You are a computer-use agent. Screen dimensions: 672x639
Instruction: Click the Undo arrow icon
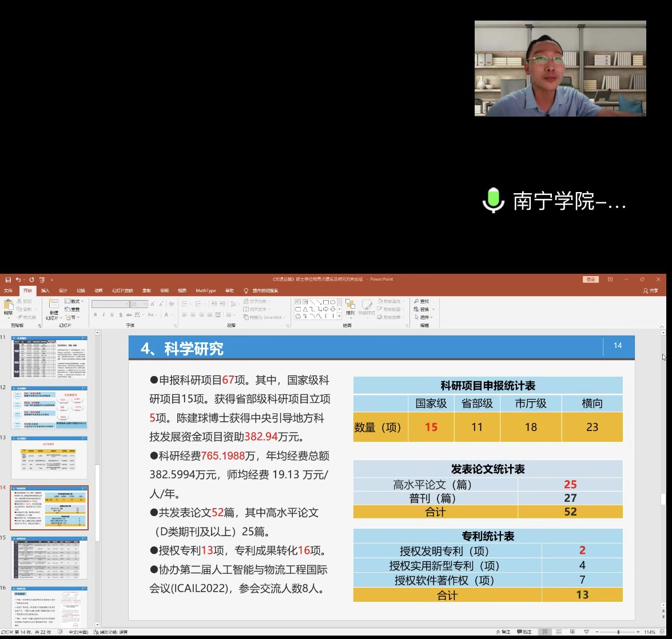18,279
